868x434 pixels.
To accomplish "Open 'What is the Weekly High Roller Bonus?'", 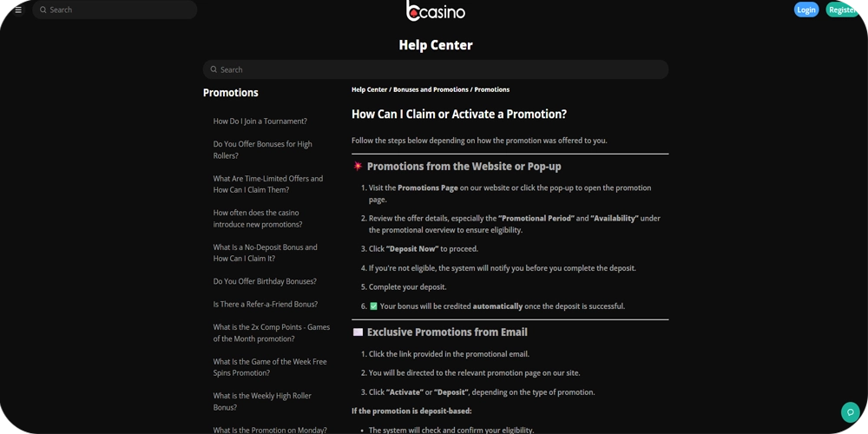I will click(x=262, y=401).
